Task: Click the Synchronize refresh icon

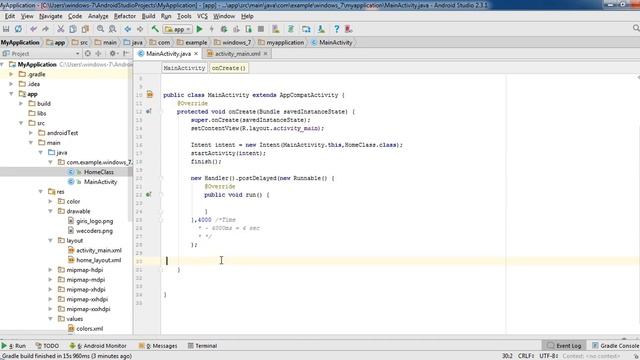Action: pyautogui.click(x=18, y=29)
